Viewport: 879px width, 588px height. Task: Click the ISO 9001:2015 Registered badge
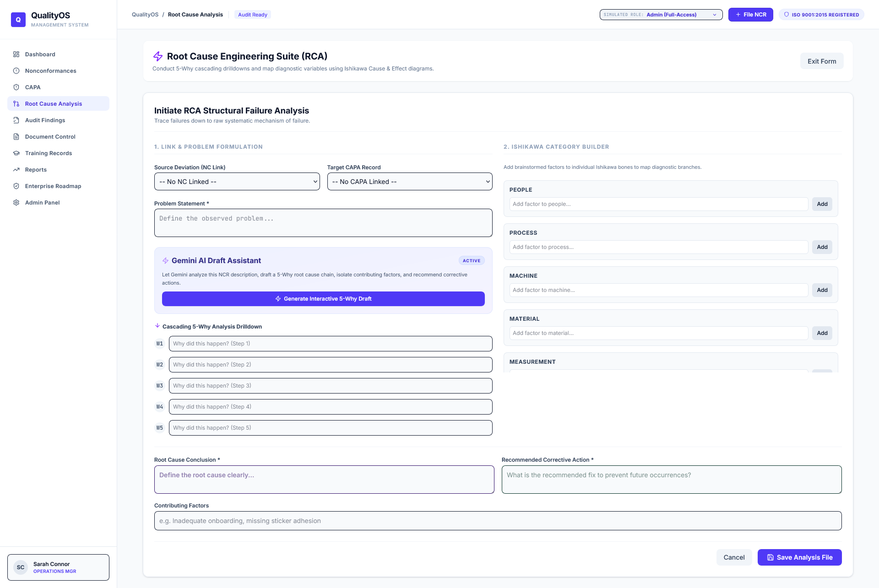pos(821,15)
